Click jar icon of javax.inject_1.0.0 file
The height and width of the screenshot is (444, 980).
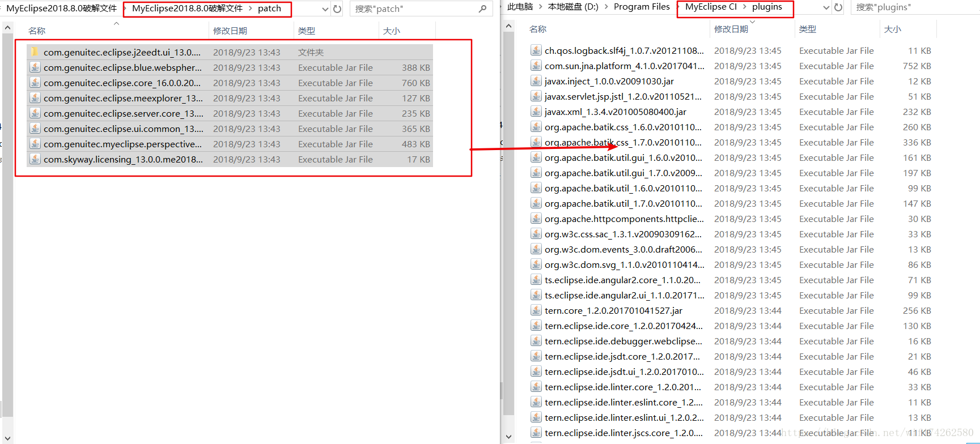tap(536, 81)
